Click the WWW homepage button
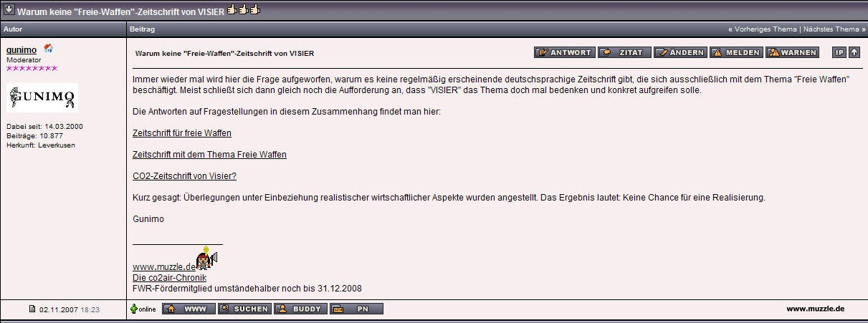This screenshot has width=868, height=323. 188,309
